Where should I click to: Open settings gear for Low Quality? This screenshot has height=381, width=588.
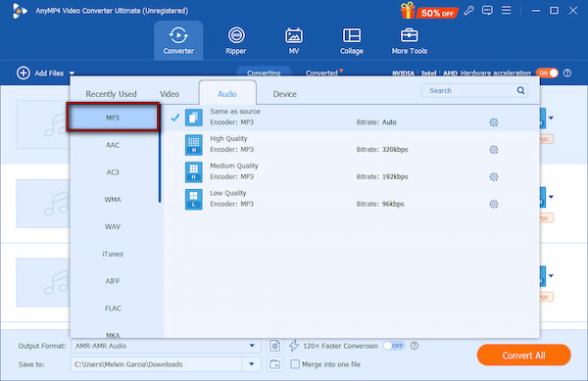pyautogui.click(x=494, y=204)
